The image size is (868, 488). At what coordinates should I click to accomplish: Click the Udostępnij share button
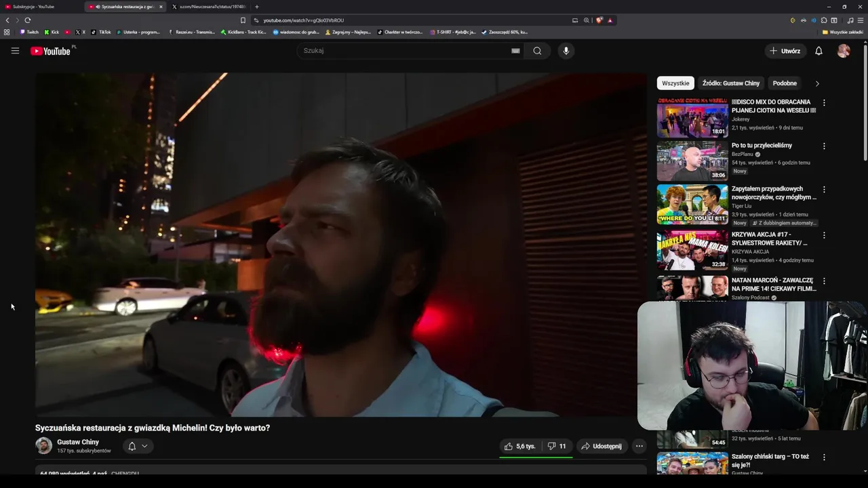(x=601, y=446)
